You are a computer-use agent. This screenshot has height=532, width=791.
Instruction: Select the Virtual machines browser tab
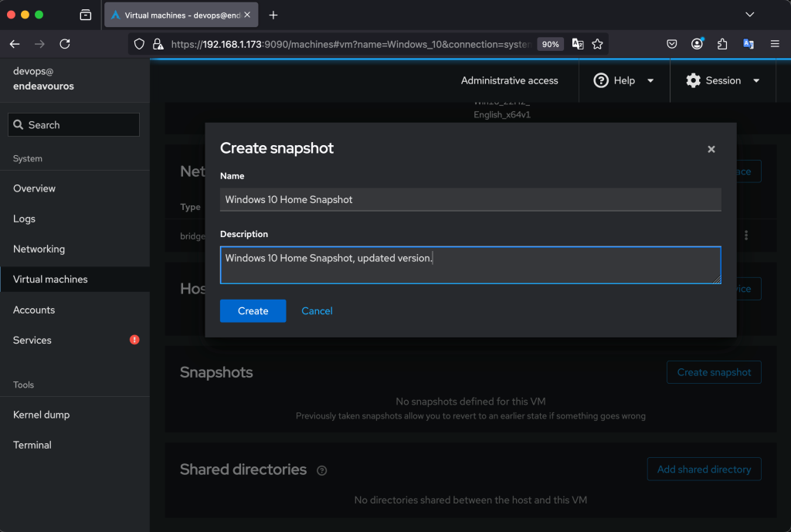coord(181,15)
